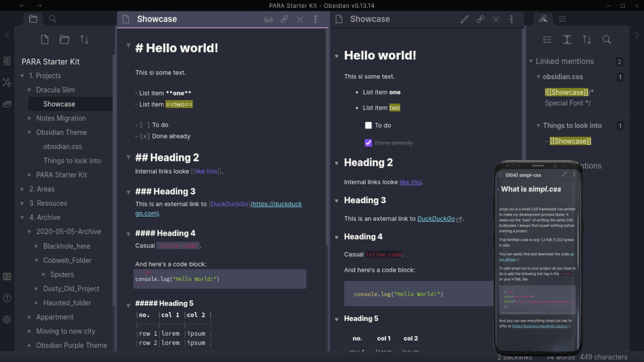Click the pencil icon to edit the preview pane
This screenshot has height=362, width=644.
(x=464, y=19)
